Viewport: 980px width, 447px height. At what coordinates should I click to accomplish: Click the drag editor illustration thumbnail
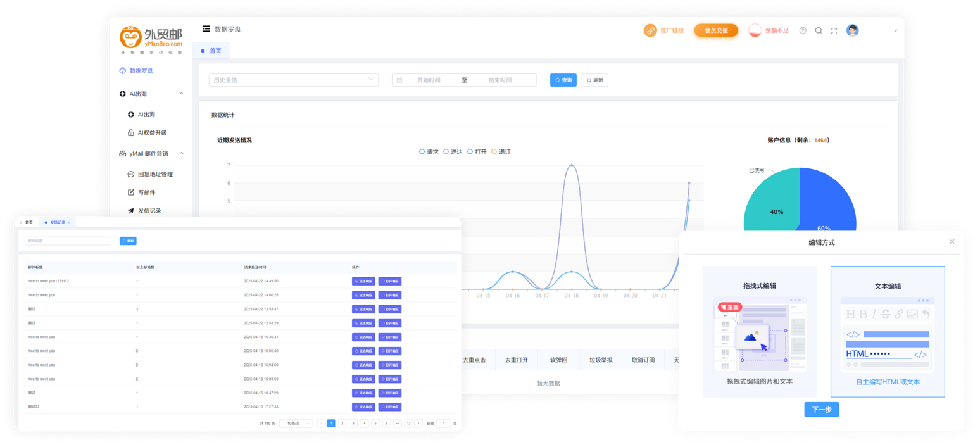point(760,334)
